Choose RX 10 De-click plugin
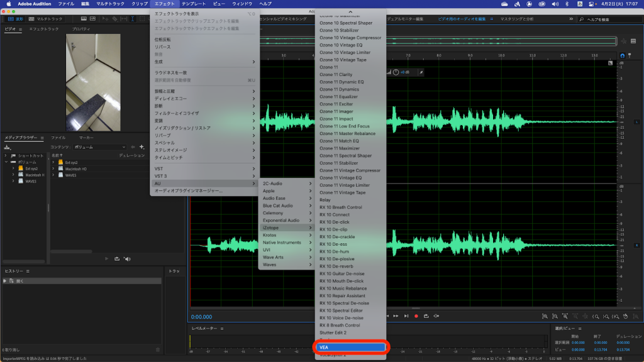Image resolution: width=644 pixels, height=362 pixels. tap(350, 222)
